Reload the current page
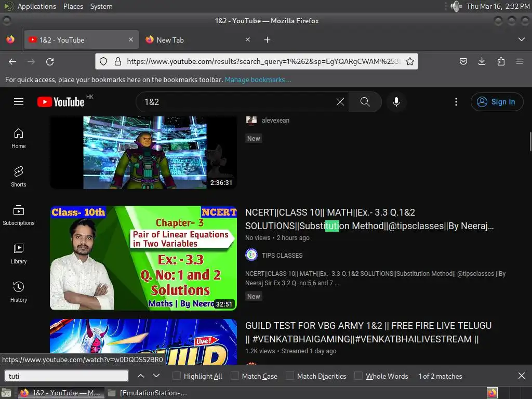Screen dimensions: 532x399 pos(50,61)
